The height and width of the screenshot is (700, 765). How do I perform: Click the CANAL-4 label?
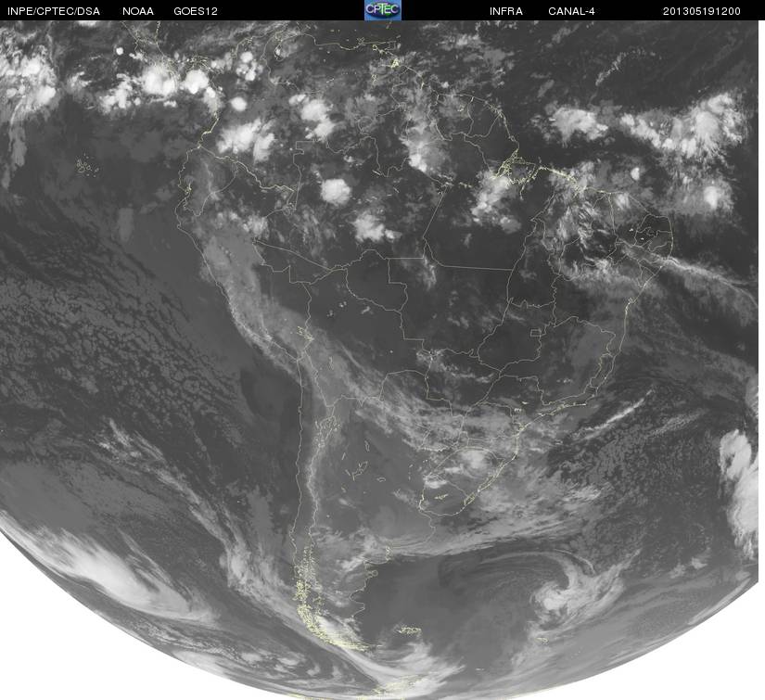click(x=571, y=11)
